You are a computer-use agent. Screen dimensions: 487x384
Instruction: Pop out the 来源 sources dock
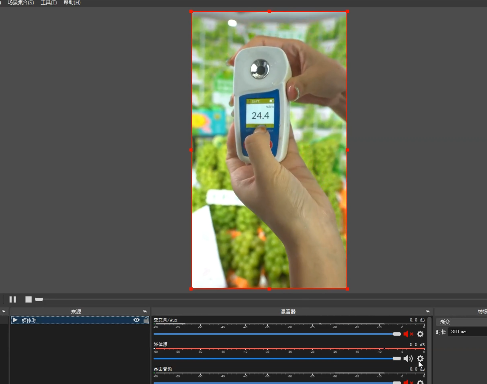click(145, 311)
